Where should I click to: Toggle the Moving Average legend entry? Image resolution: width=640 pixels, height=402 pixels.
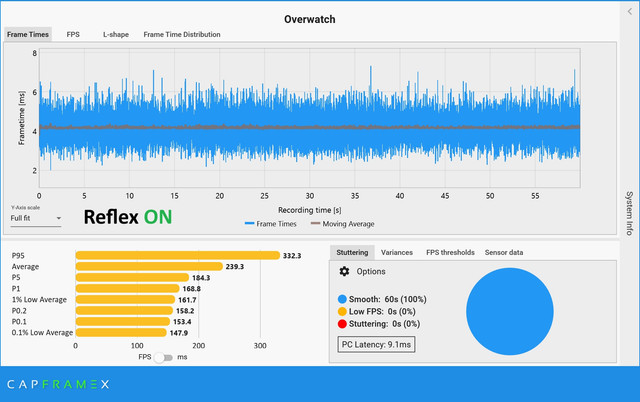[x=342, y=224]
